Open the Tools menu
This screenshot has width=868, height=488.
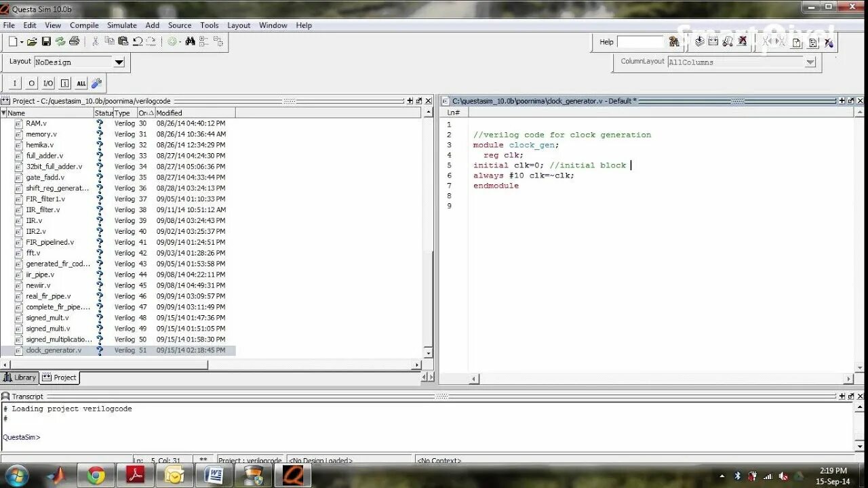pyautogui.click(x=210, y=25)
